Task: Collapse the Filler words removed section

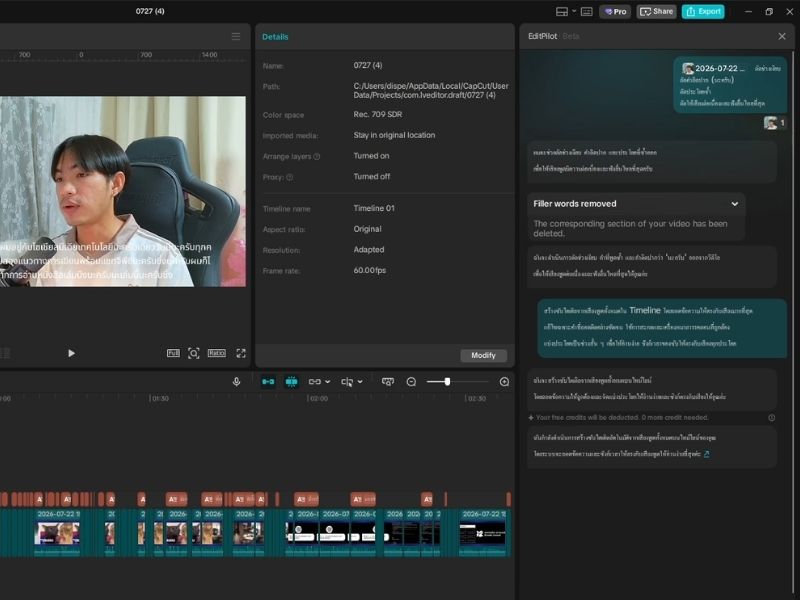Action: (x=735, y=204)
